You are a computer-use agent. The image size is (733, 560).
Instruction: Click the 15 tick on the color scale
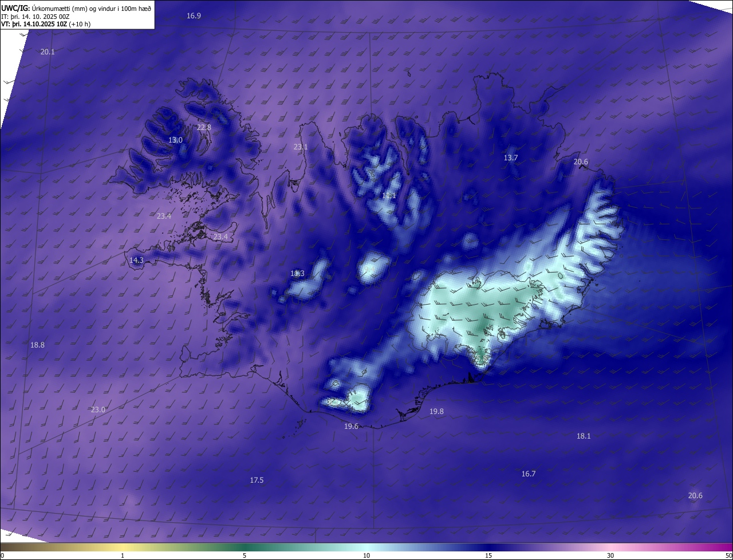(x=488, y=555)
